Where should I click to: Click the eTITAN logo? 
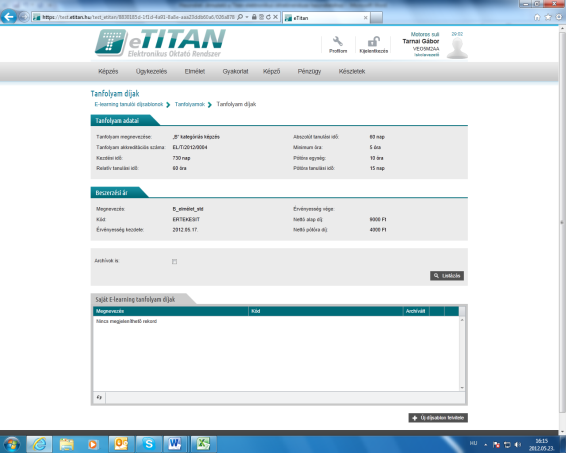click(160, 43)
